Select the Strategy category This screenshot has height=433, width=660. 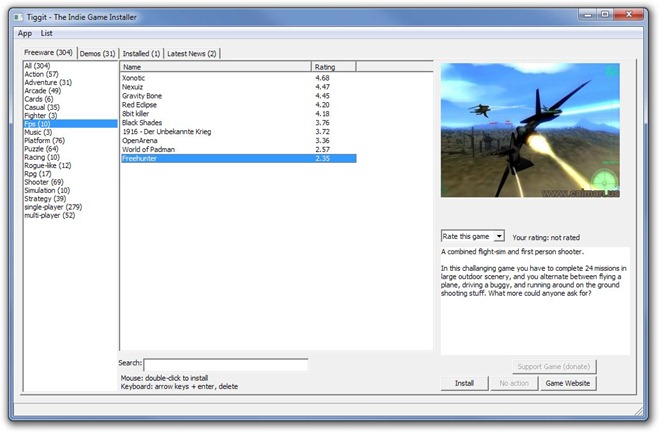44,198
